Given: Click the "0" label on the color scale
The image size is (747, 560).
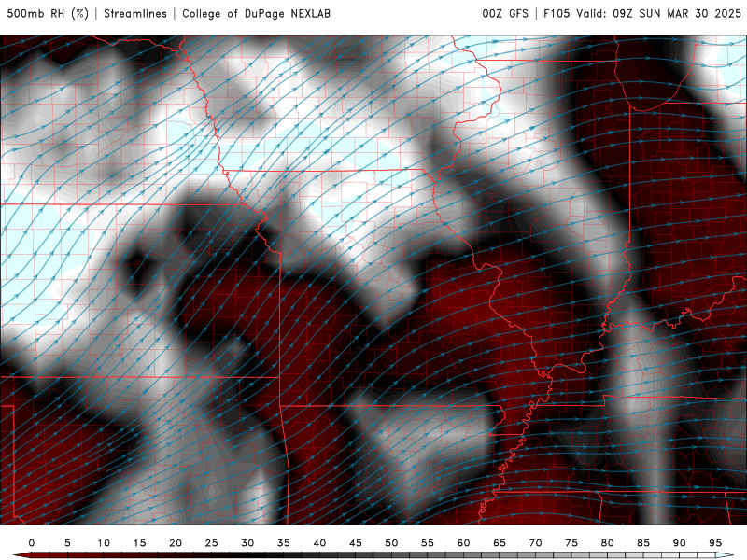Looking at the screenshot, I should tap(32, 543).
